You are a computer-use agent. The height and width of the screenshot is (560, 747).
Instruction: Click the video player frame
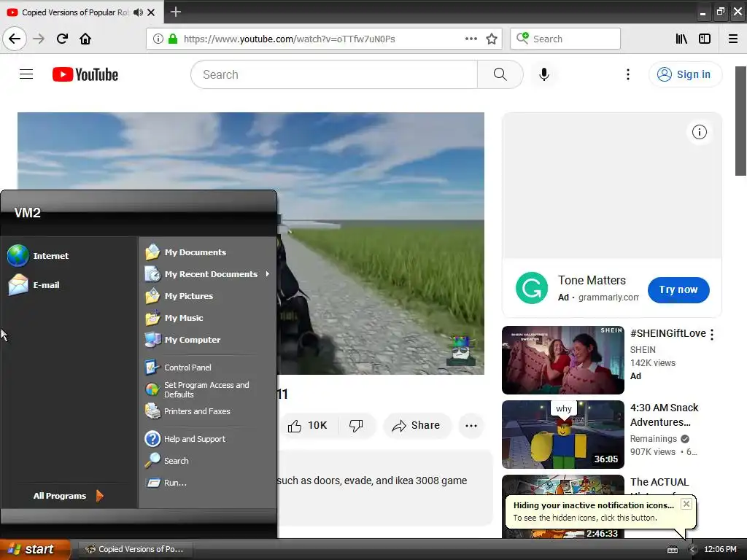coord(251,244)
